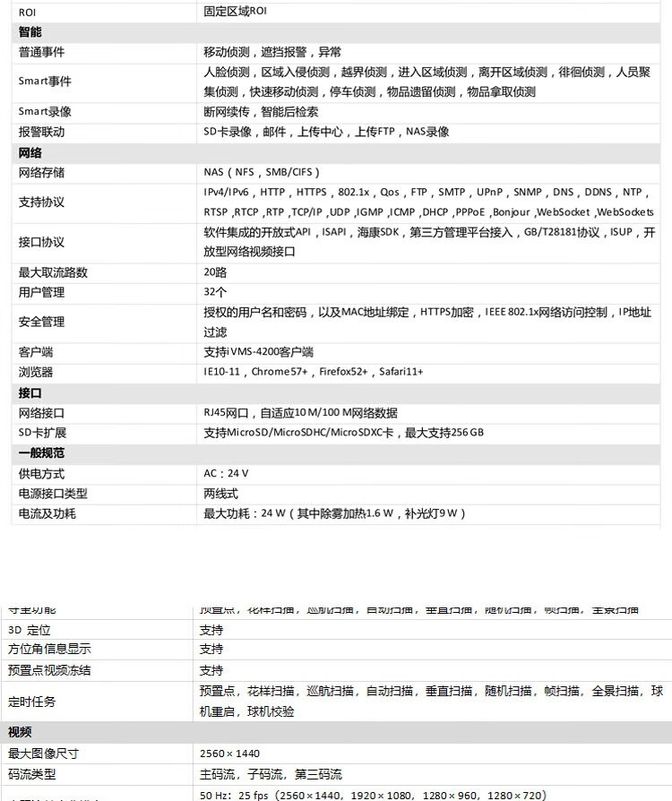Select the 支持iVMS-4200客户端 text
This screenshot has height=801, width=672.
258,352
